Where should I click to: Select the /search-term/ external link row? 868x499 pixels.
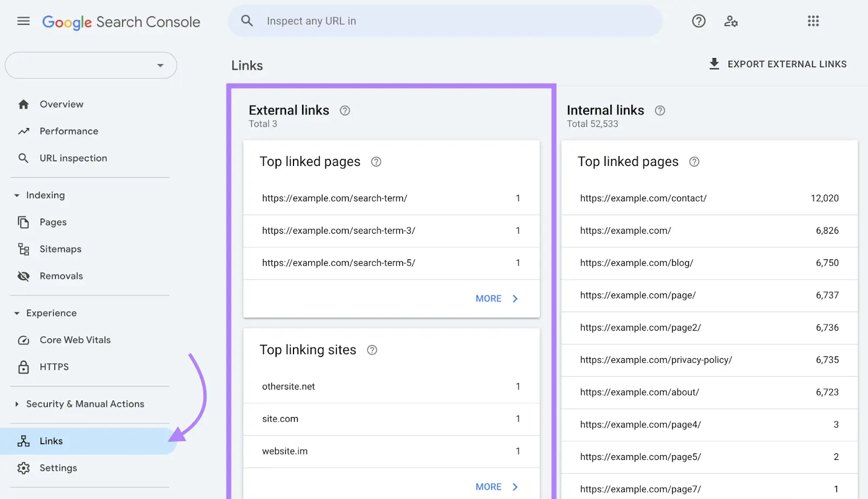391,199
